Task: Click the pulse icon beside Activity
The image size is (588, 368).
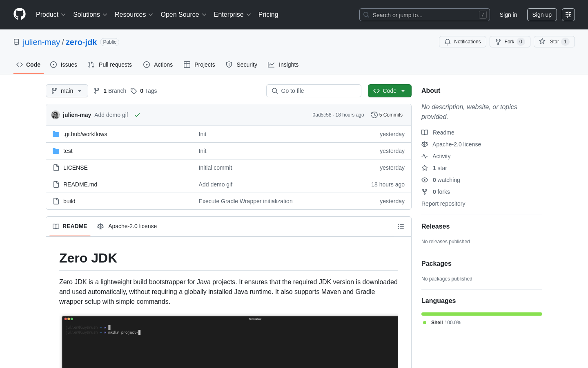Action: click(x=425, y=156)
